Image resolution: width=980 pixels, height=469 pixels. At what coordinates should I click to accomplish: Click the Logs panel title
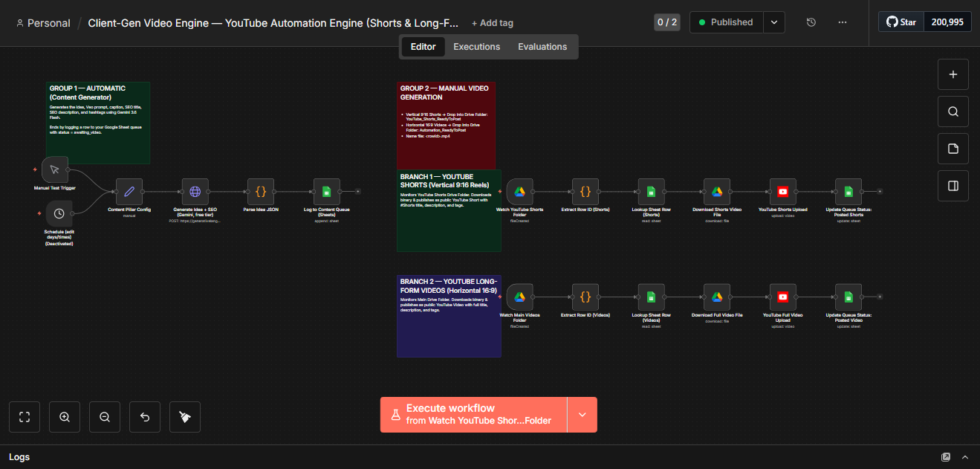coord(19,457)
